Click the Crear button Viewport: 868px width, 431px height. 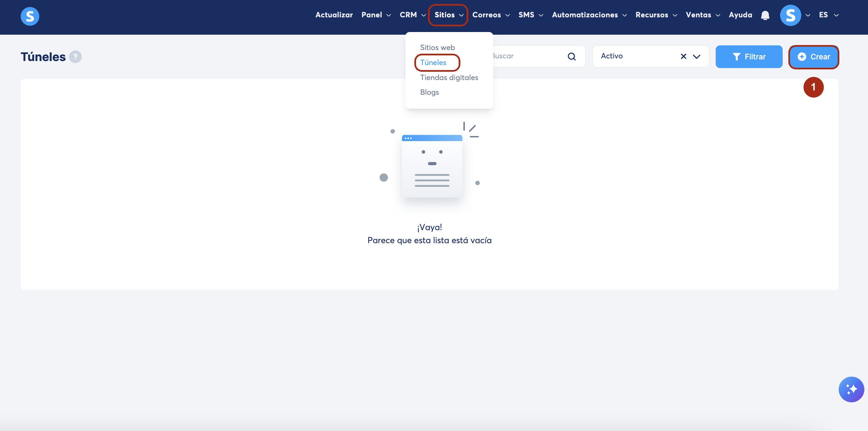point(813,57)
